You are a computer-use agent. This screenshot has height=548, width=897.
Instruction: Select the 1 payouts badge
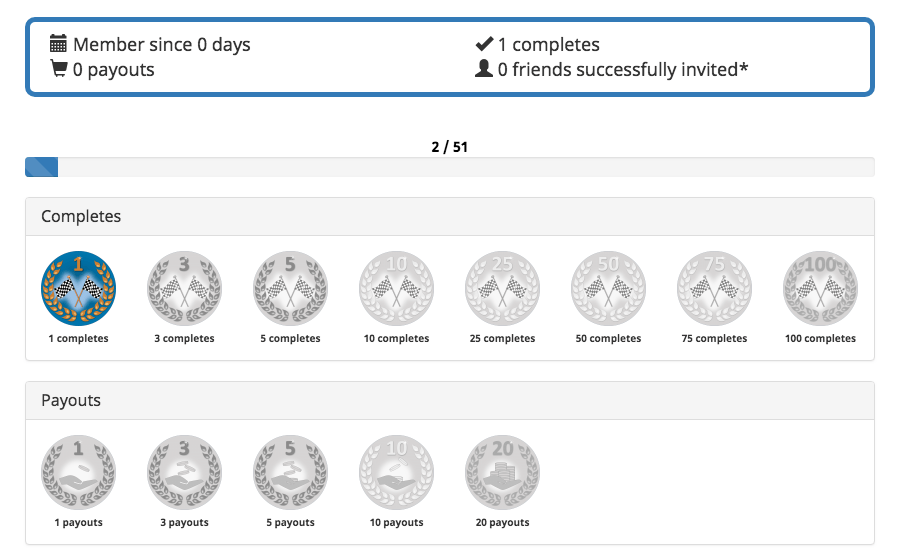coord(78,472)
